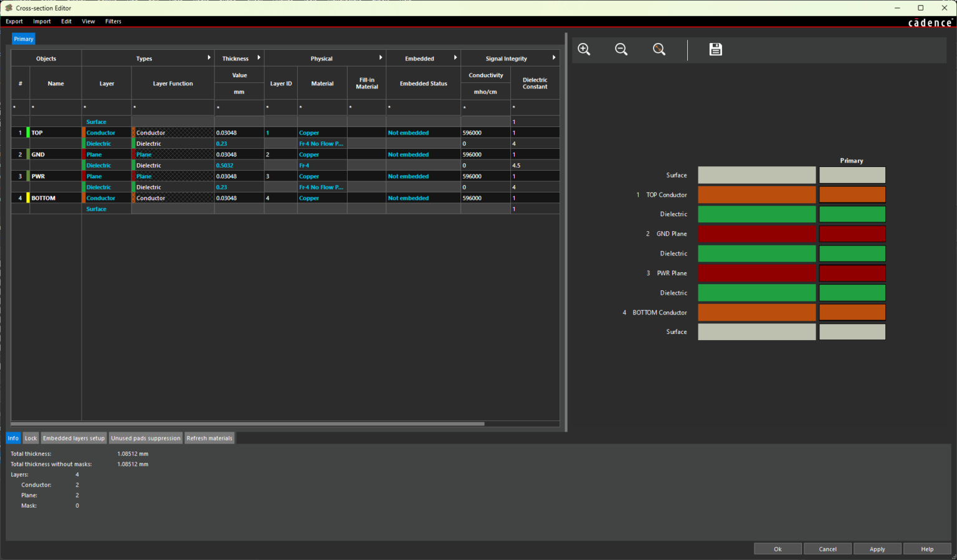Select the Lock tab

click(x=31, y=439)
